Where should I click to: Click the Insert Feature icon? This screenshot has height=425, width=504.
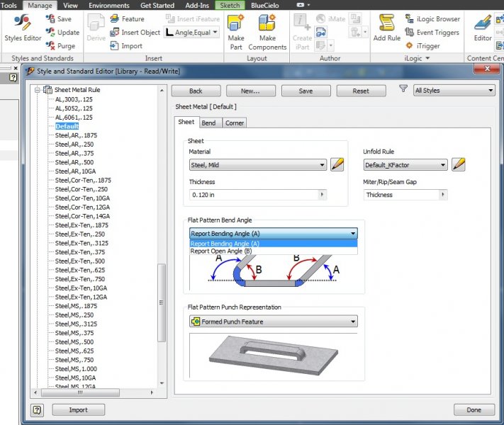click(114, 18)
